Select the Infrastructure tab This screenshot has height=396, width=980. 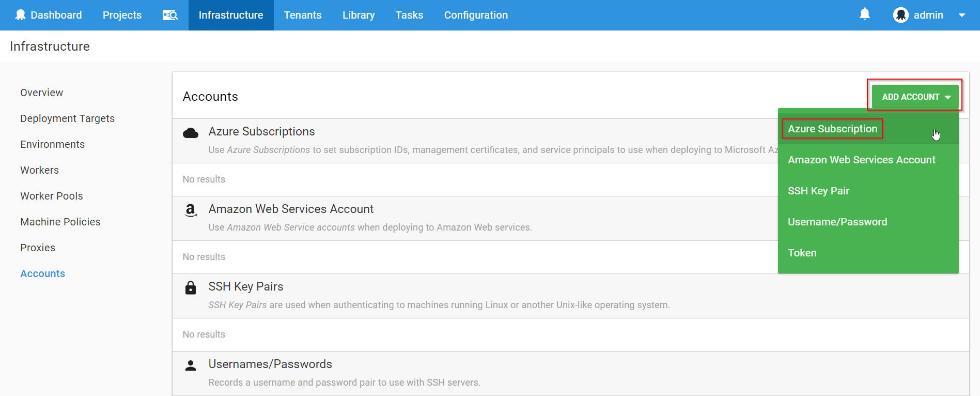tap(231, 15)
